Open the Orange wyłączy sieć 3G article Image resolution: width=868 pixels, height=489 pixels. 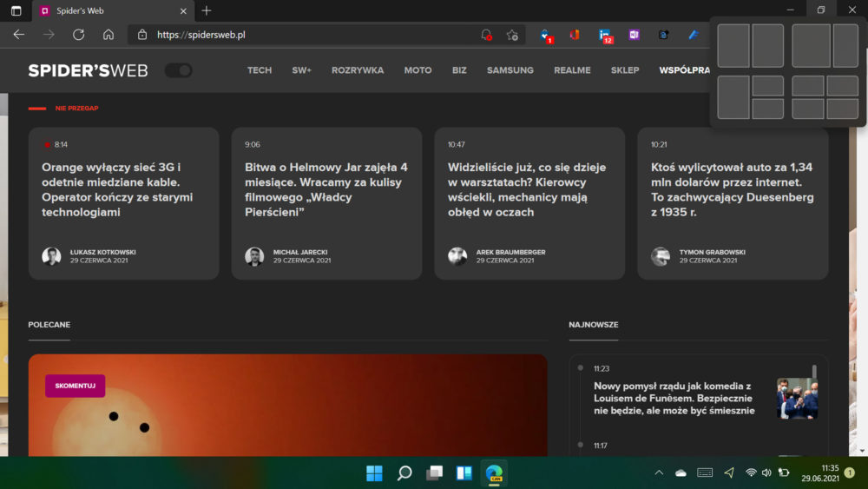point(117,189)
